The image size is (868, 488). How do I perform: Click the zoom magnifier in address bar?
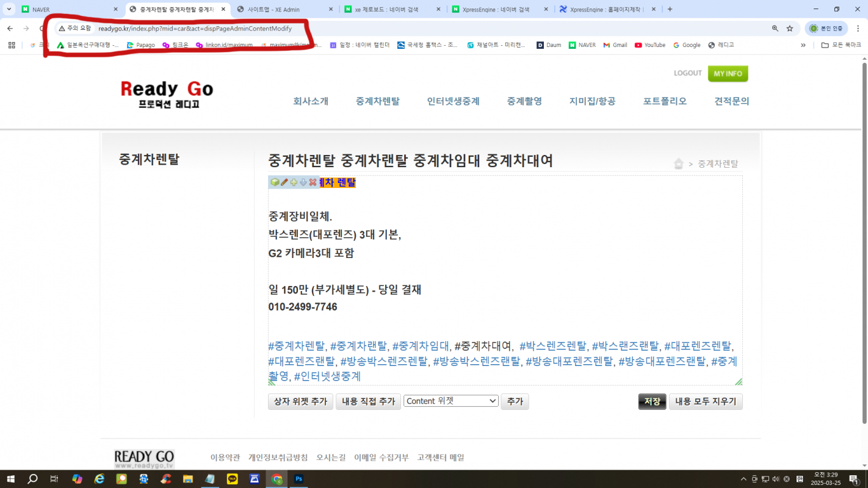click(x=775, y=29)
